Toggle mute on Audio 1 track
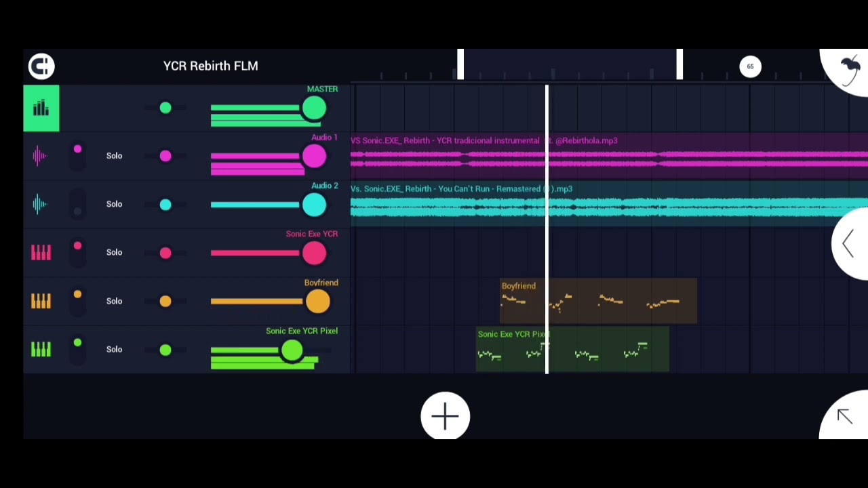Screen dimensions: 868x488 tap(77, 157)
